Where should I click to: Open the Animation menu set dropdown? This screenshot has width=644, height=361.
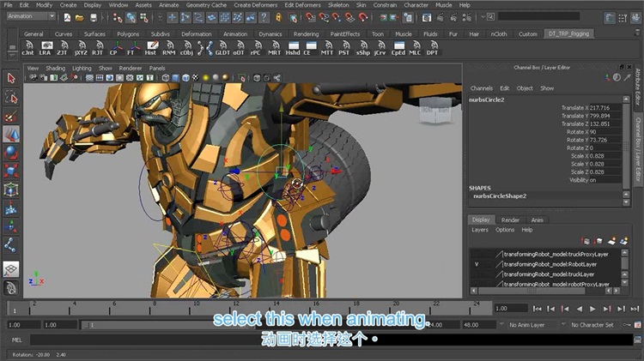click(31, 16)
